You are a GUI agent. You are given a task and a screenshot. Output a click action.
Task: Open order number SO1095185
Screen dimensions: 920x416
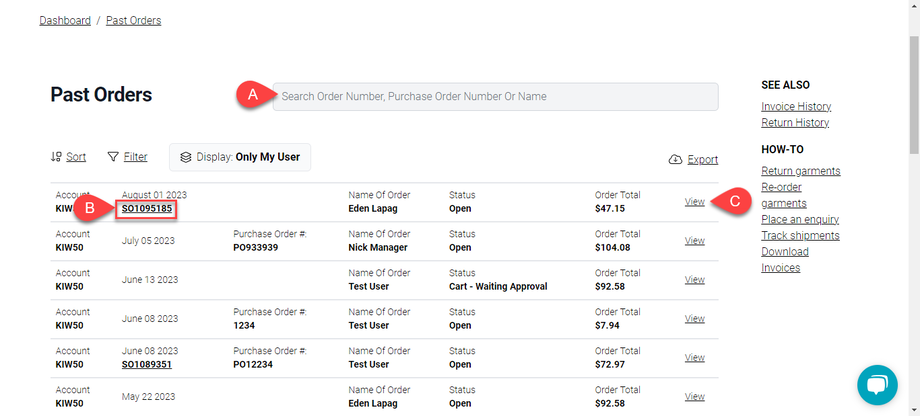coord(147,209)
